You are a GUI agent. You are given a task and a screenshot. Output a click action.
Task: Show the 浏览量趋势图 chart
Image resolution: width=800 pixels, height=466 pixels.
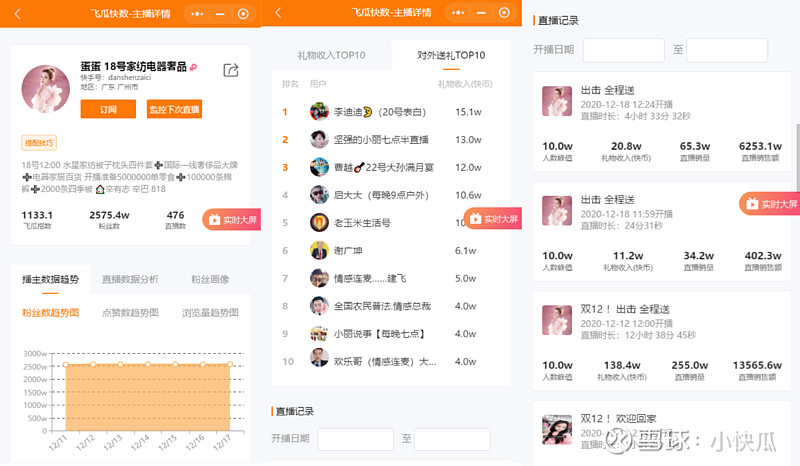[210, 312]
